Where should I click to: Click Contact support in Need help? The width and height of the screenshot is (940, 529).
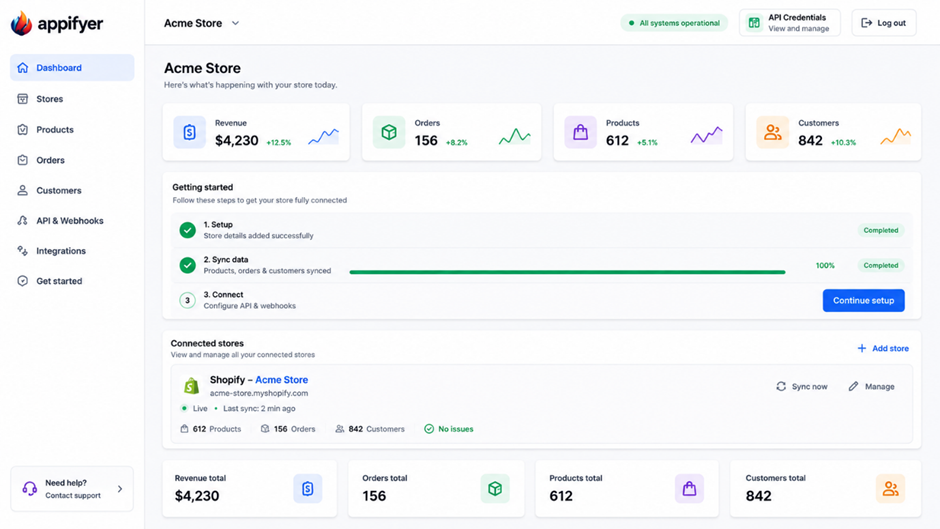73,495
